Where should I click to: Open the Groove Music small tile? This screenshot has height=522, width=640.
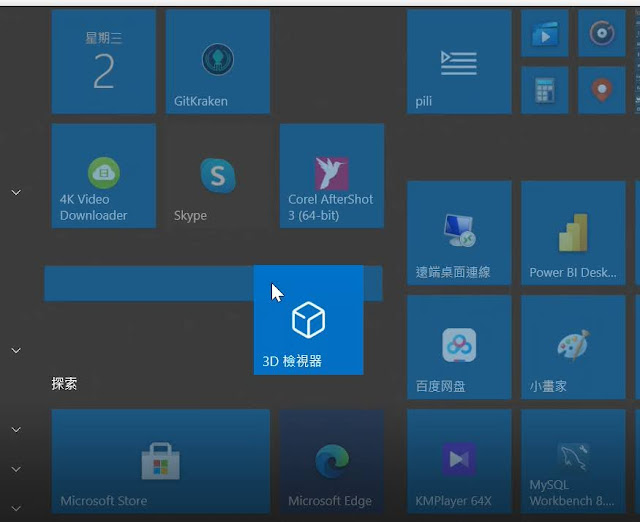click(x=602, y=33)
